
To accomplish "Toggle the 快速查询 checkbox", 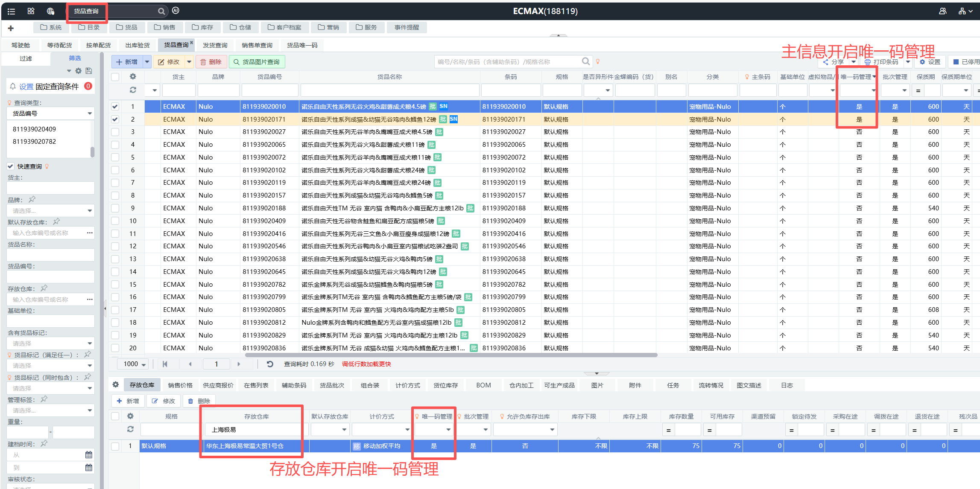I will [11, 166].
